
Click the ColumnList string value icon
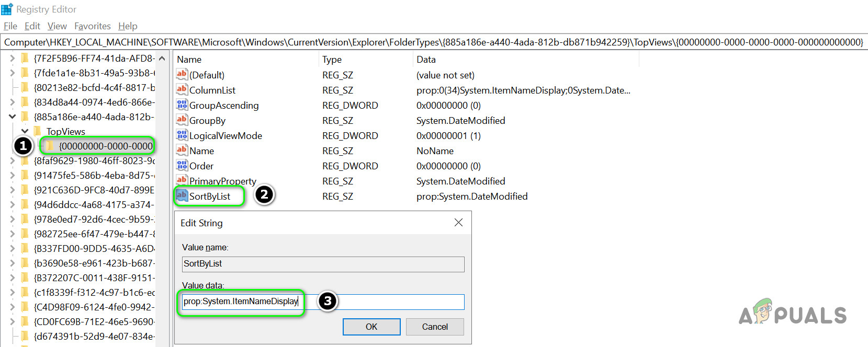[x=182, y=90]
